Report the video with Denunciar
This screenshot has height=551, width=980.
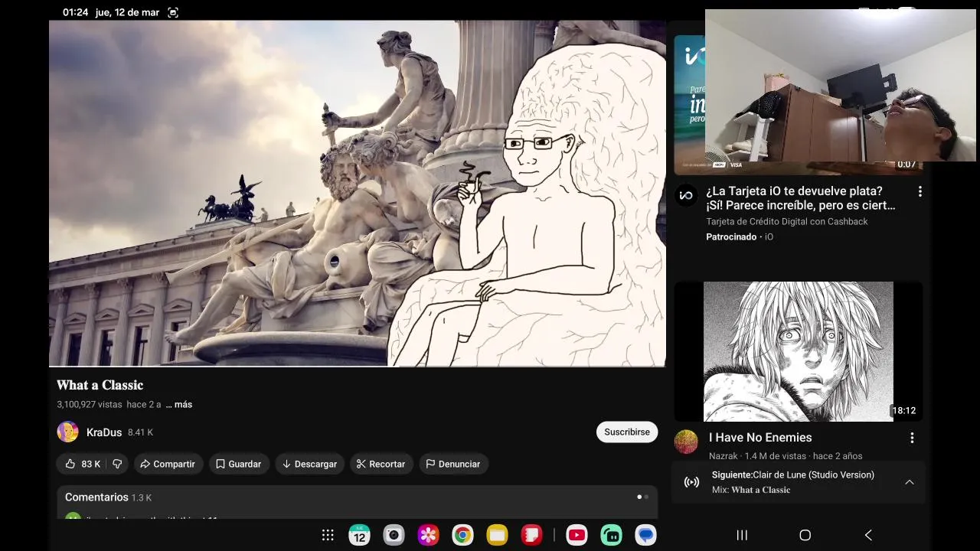(x=453, y=464)
